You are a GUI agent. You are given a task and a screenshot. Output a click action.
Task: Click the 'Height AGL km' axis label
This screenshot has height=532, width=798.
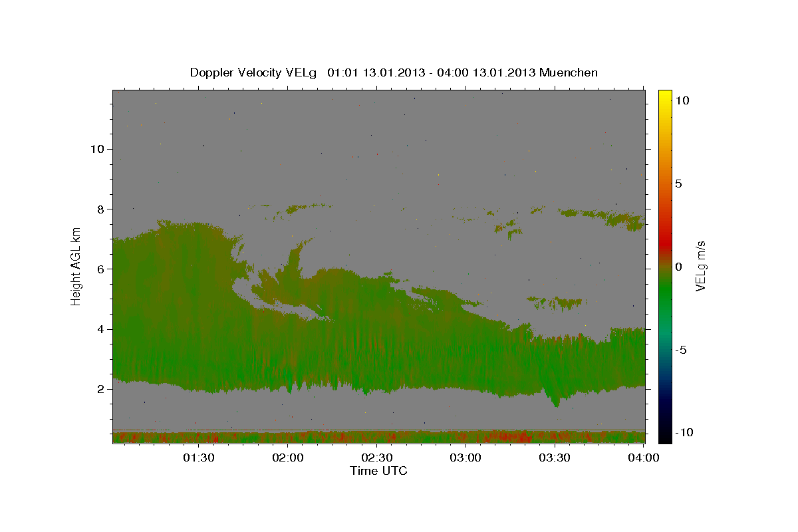point(76,265)
